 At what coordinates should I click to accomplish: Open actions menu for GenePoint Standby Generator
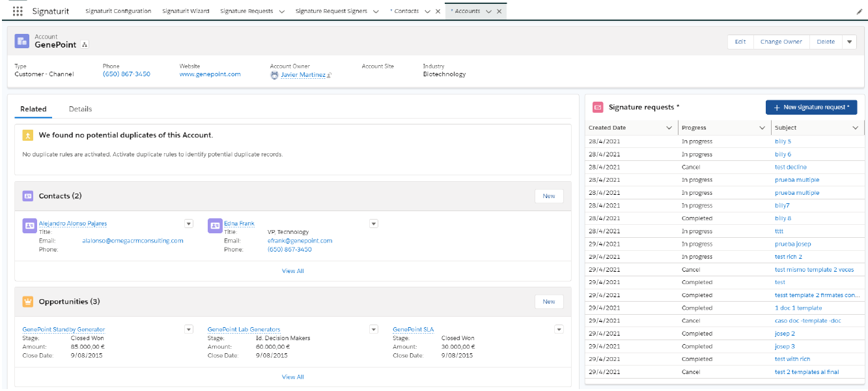pos(189,329)
